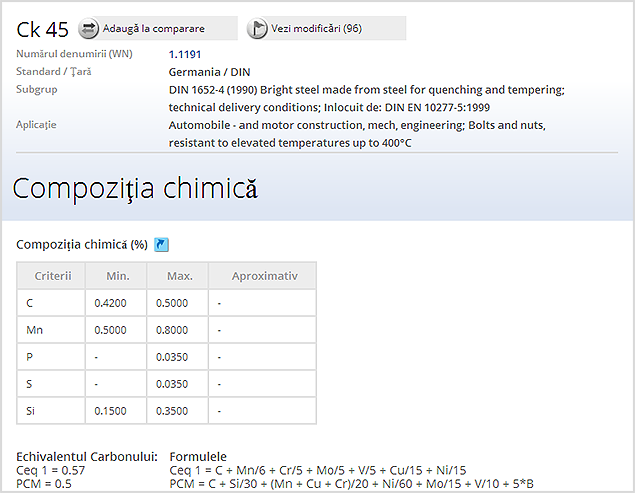Click the Mn maximum value 0.8000
Image resolution: width=635 pixels, height=493 pixels.
click(x=172, y=330)
